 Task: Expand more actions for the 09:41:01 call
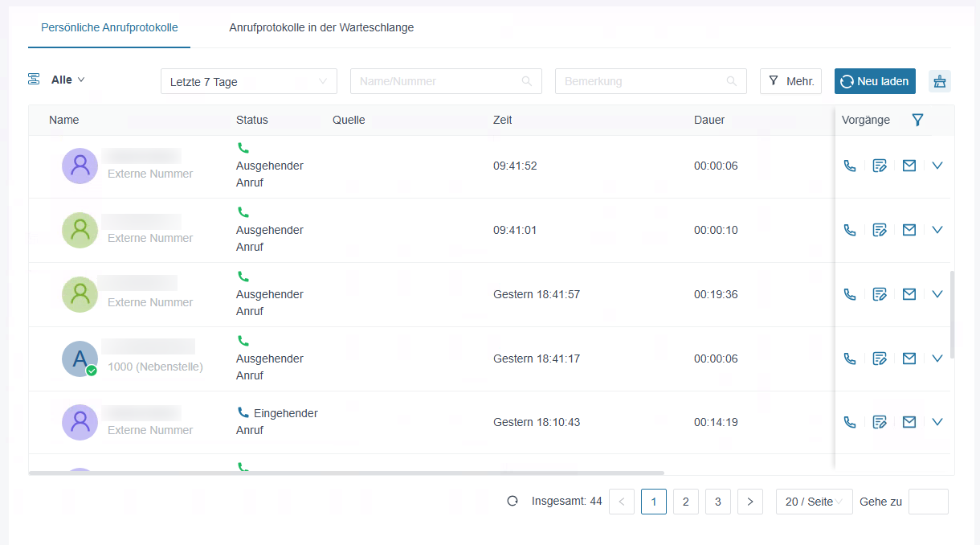pos(937,230)
